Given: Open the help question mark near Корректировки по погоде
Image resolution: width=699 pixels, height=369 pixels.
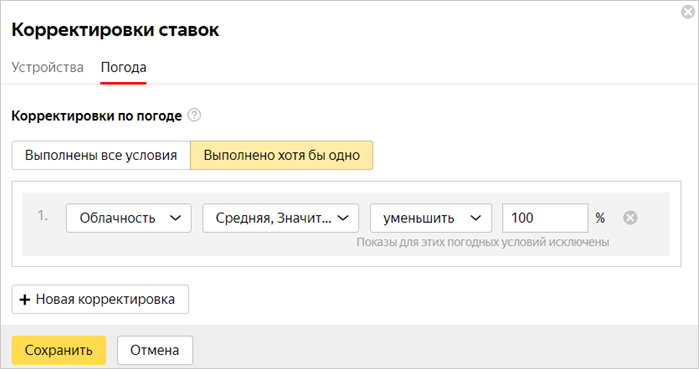Looking at the screenshot, I should pyautogui.click(x=194, y=115).
